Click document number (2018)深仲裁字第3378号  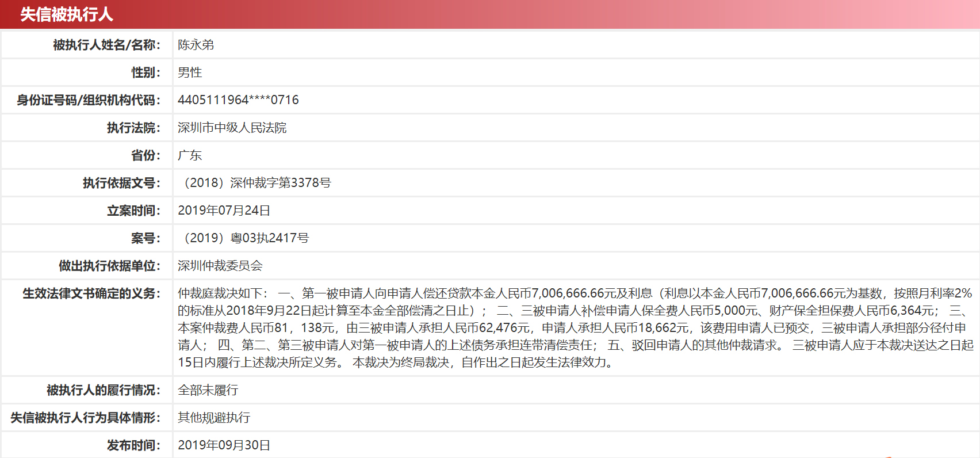point(255,183)
